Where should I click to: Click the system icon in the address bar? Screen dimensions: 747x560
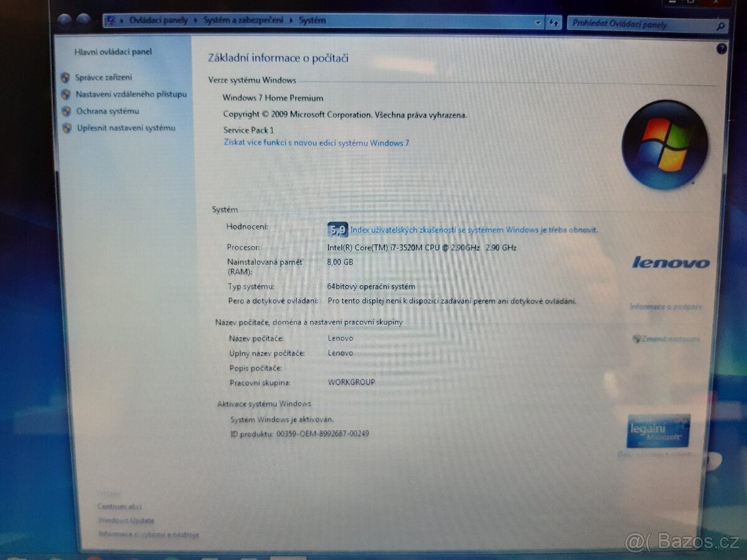coord(111,21)
